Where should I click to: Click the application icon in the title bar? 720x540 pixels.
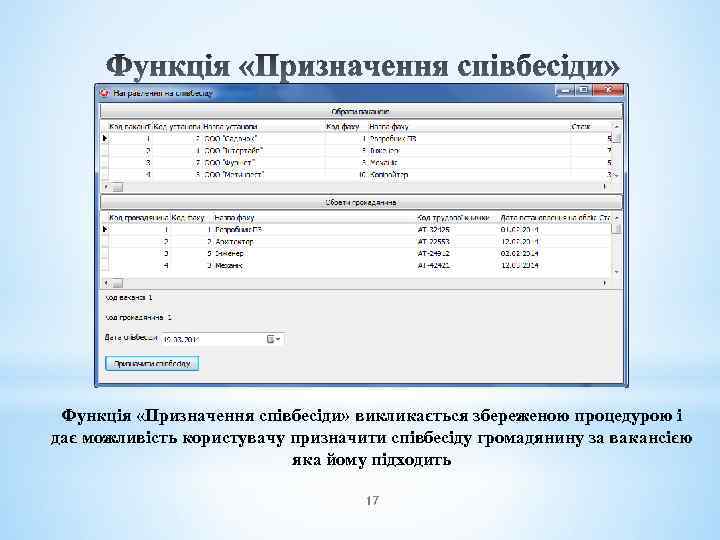point(104,93)
